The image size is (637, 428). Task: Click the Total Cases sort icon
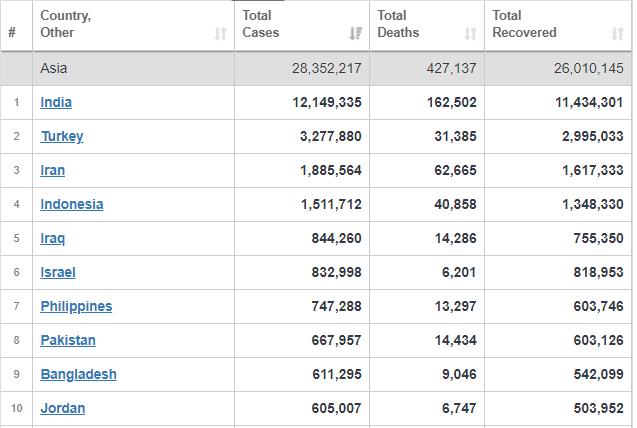click(355, 33)
